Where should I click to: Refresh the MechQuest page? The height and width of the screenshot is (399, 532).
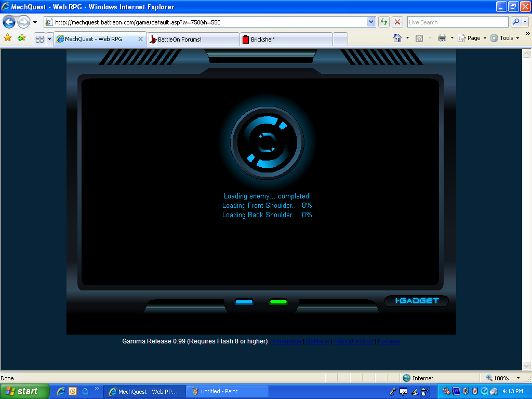(383, 22)
